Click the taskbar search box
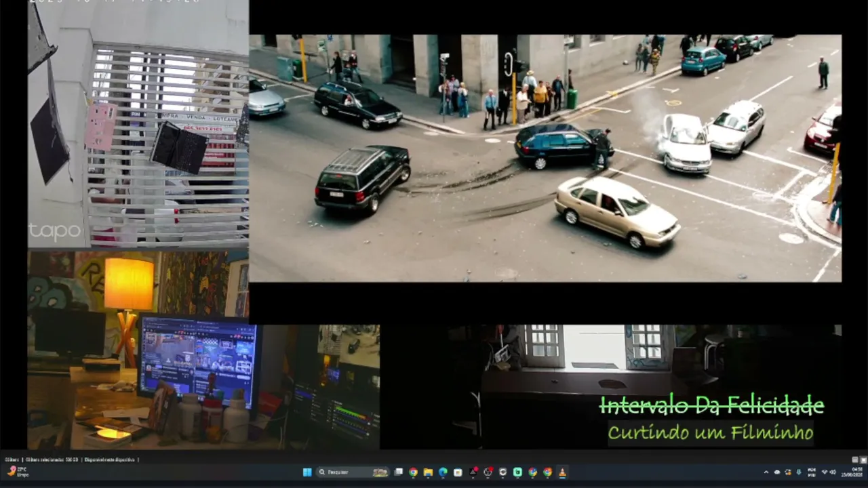The width and height of the screenshot is (868, 488). click(353, 472)
